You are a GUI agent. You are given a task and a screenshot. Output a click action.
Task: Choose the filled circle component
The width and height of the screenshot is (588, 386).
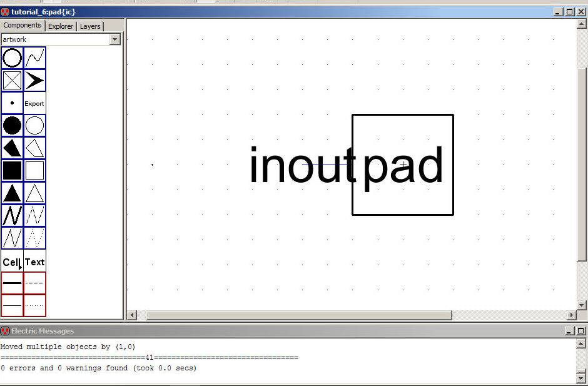pos(12,126)
